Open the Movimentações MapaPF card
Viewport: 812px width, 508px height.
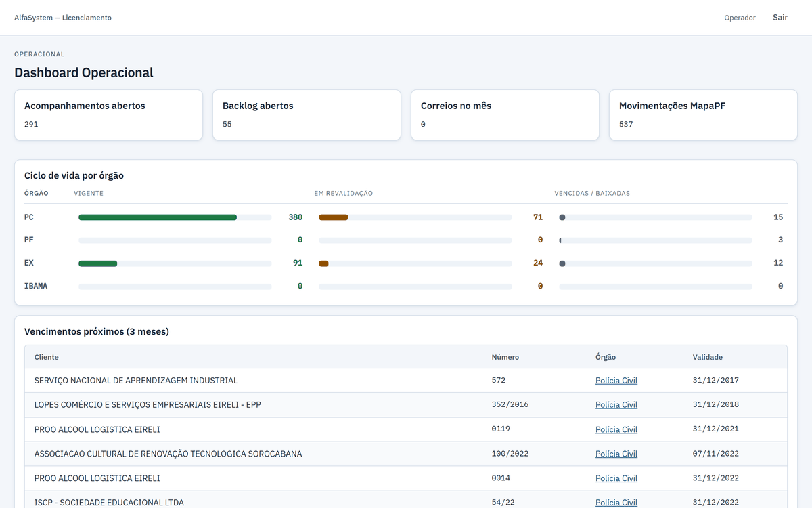coord(703,115)
